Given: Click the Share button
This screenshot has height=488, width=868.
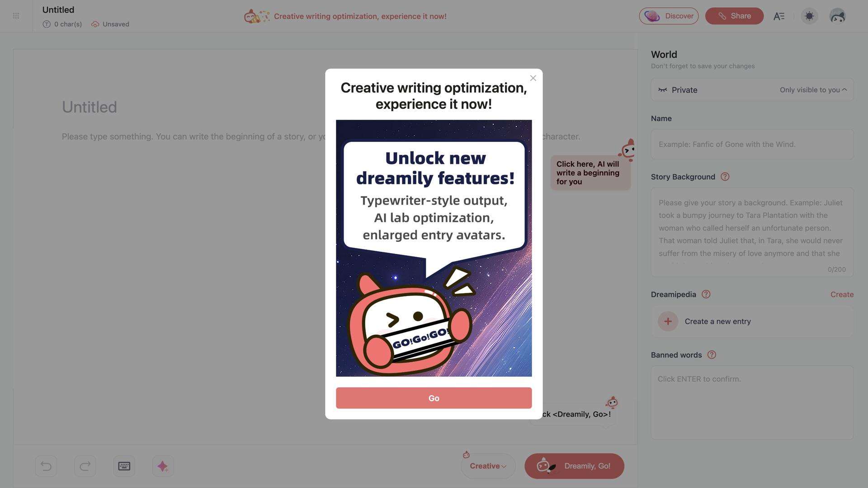Looking at the screenshot, I should pos(734,16).
